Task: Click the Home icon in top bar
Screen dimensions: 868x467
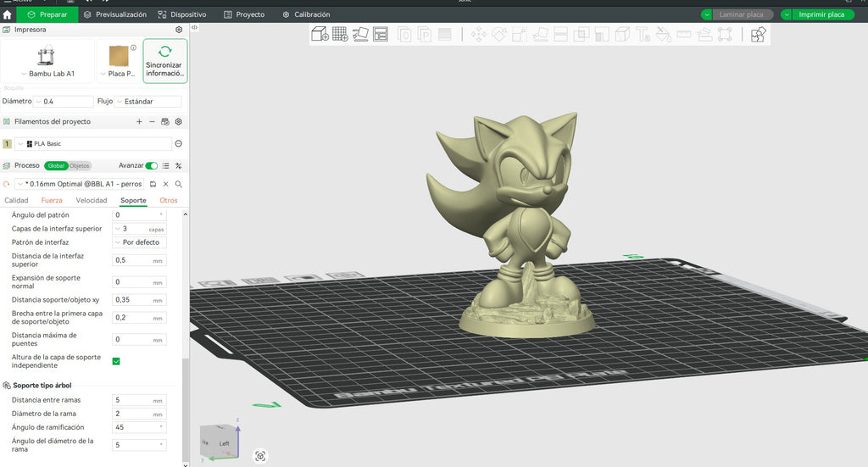Action: pos(7,15)
